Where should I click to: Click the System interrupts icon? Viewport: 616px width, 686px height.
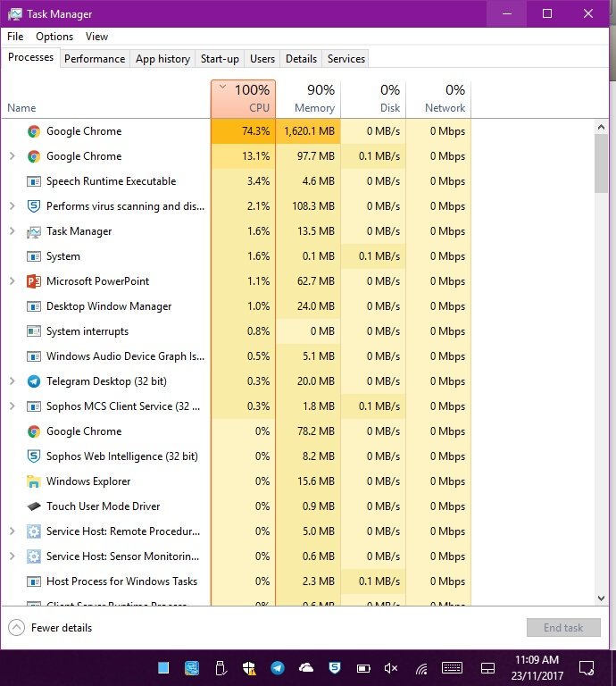tap(34, 331)
